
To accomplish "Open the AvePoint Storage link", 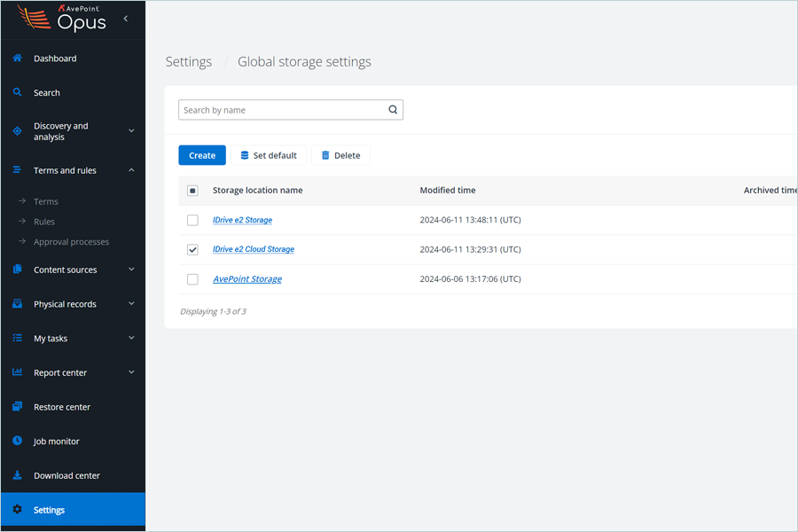I will (x=247, y=279).
